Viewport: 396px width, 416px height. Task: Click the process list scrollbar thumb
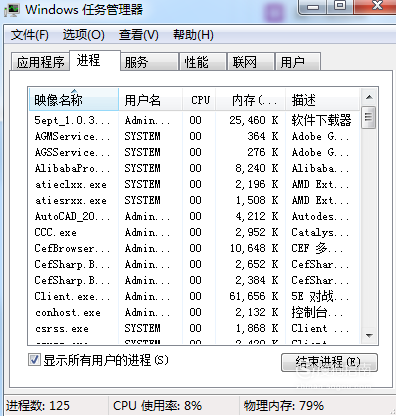369,117
